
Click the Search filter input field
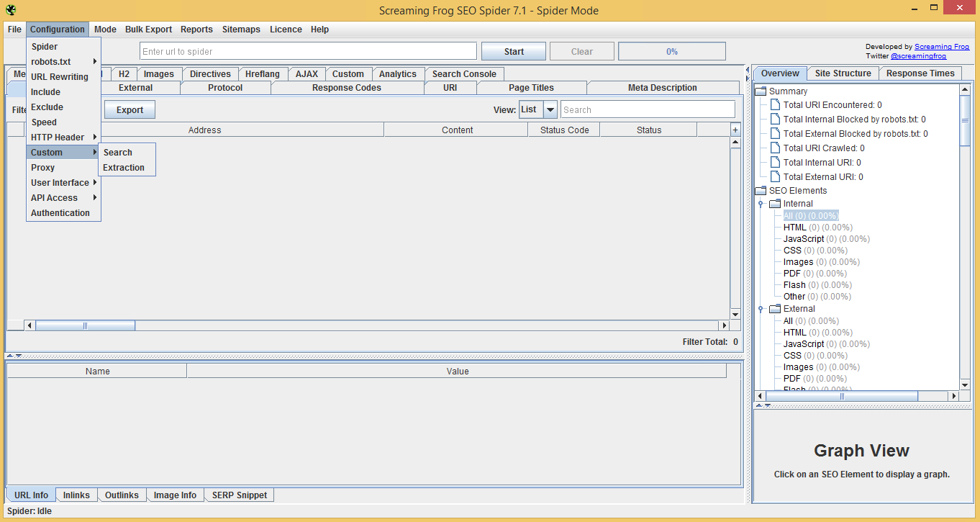click(x=648, y=109)
